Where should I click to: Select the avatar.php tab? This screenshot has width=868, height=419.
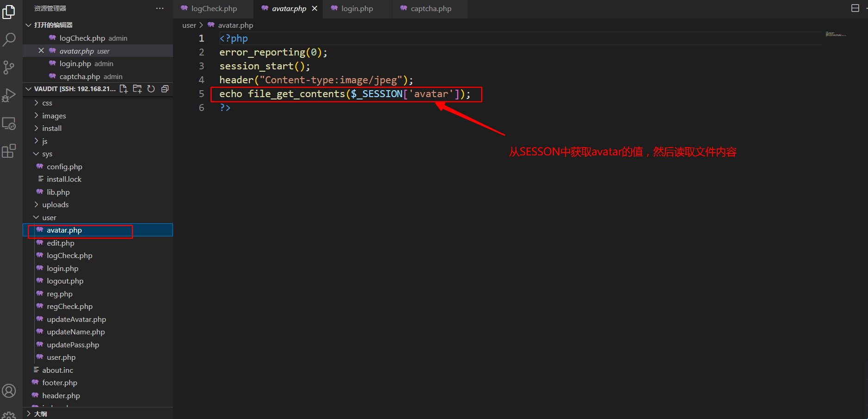click(289, 9)
